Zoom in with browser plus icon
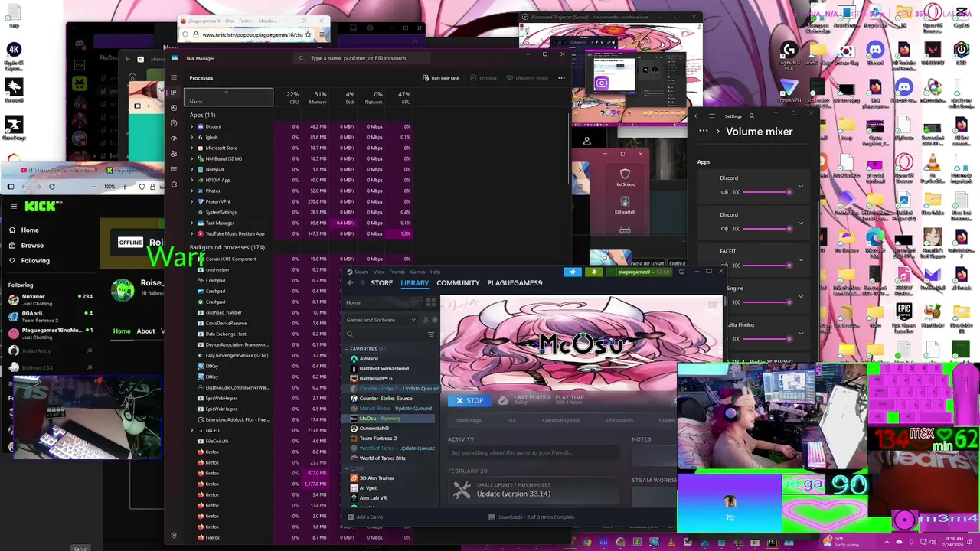 click(x=126, y=187)
